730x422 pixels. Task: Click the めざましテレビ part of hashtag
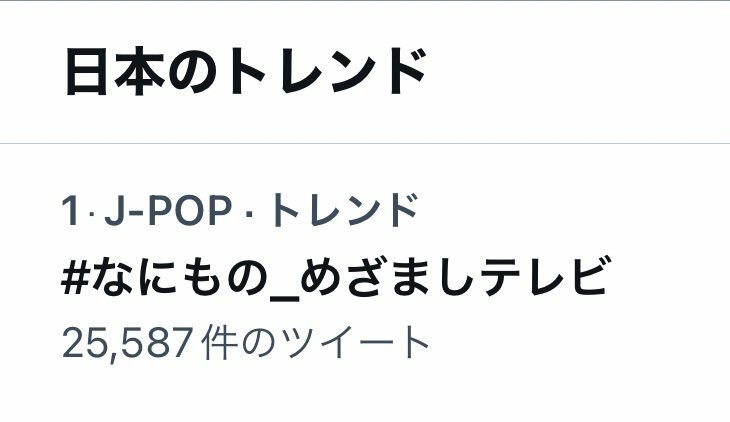[x=454, y=277]
